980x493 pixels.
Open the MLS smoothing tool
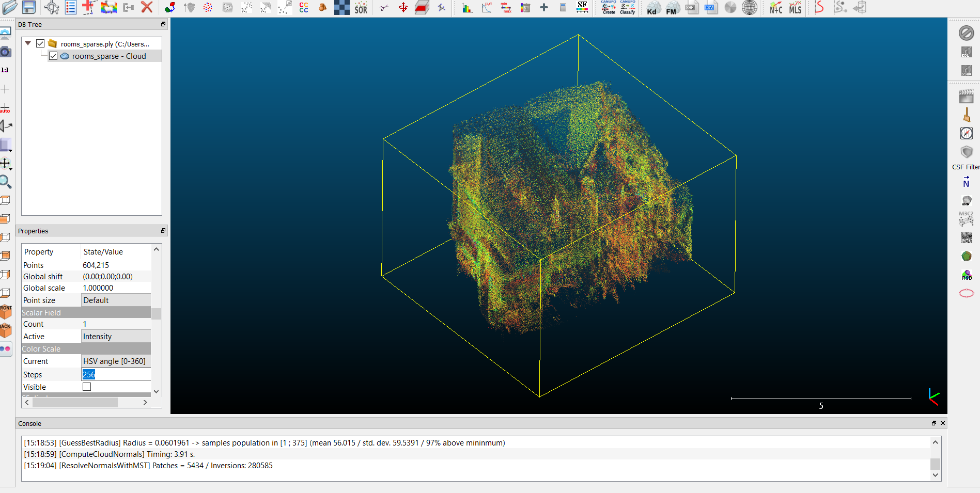795,7
